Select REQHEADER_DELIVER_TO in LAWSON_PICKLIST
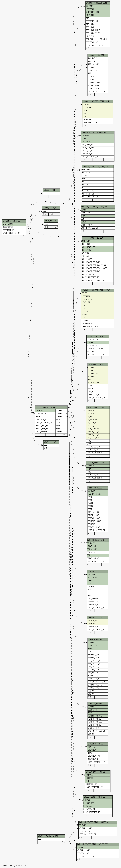The image size is (121, 868). (x=97, y=280)
